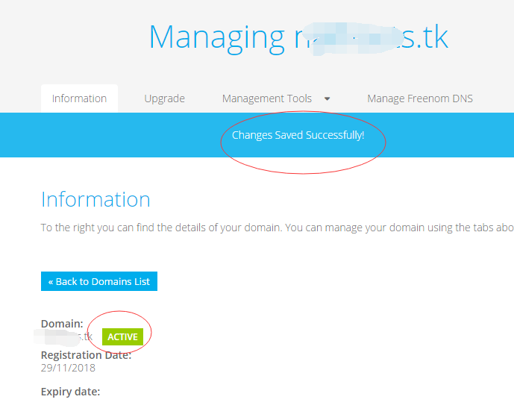
Task: Click the 29/11/2018 registration date value
Action: (67, 368)
